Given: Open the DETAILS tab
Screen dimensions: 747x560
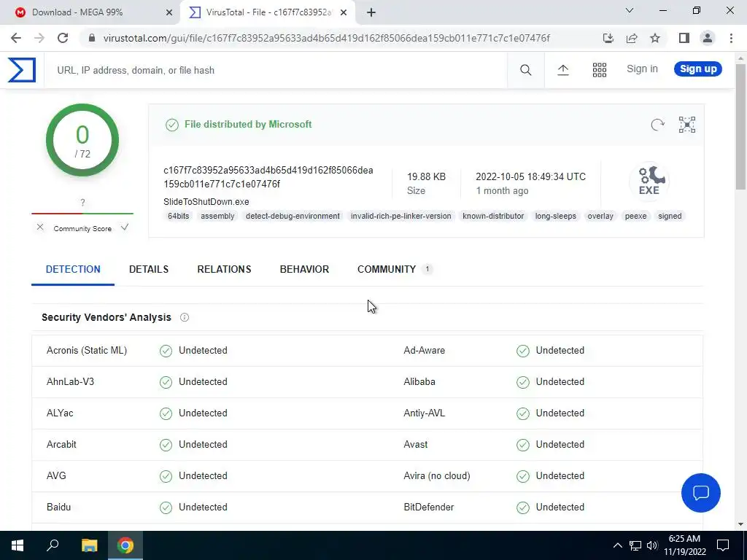Looking at the screenshot, I should [x=149, y=270].
